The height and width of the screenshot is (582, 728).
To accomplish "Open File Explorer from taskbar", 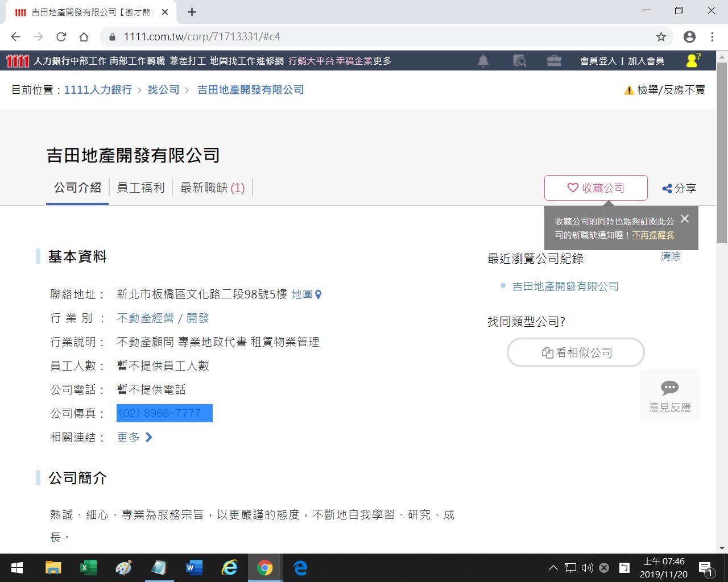I will pyautogui.click(x=53, y=568).
